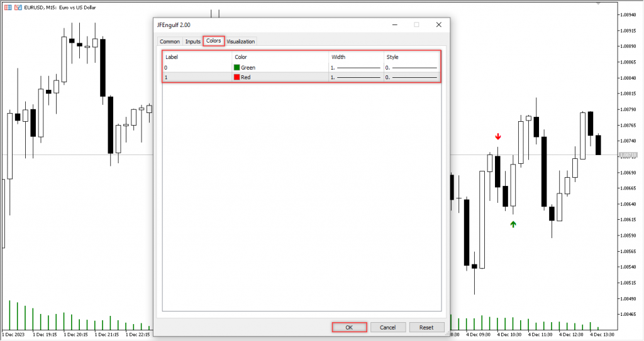Open the Visualization tab
Image resolution: width=644 pixels, height=341 pixels.
pyautogui.click(x=241, y=41)
